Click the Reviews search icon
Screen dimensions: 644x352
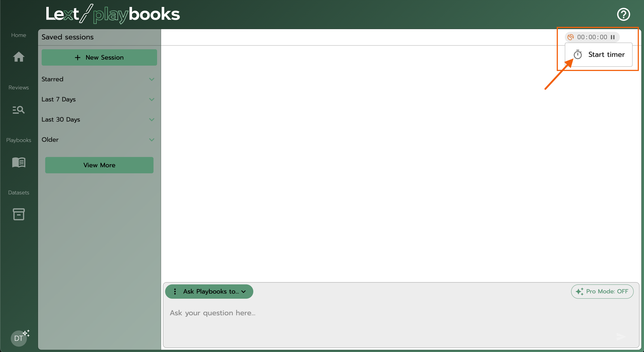(x=19, y=109)
